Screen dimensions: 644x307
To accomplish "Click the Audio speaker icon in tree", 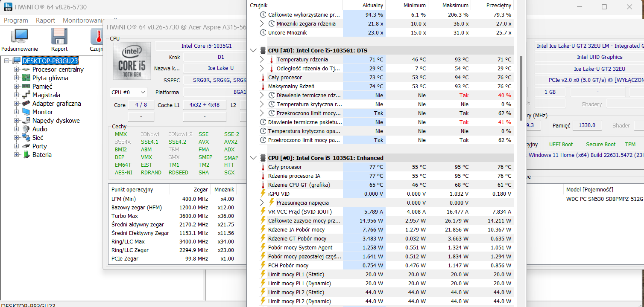I will coord(26,129).
